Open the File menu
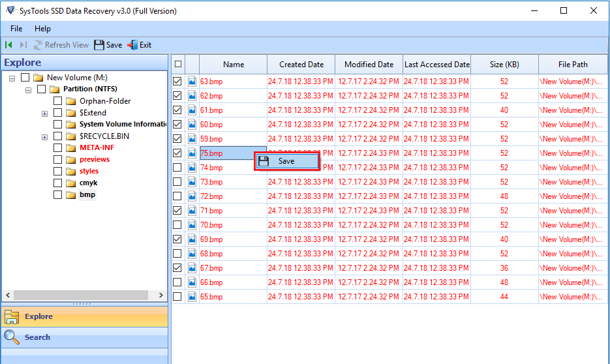 16,29
